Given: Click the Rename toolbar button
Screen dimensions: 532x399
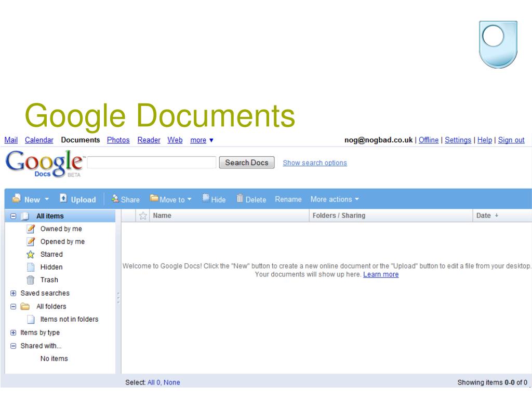Looking at the screenshot, I should pos(288,199).
